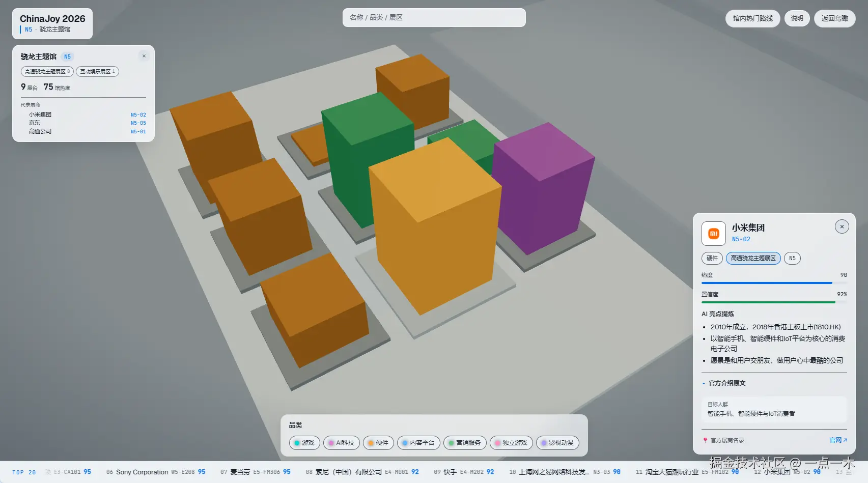Click the N5 hall tag in the 小米集团 card
The image size is (868, 483).
(792, 259)
